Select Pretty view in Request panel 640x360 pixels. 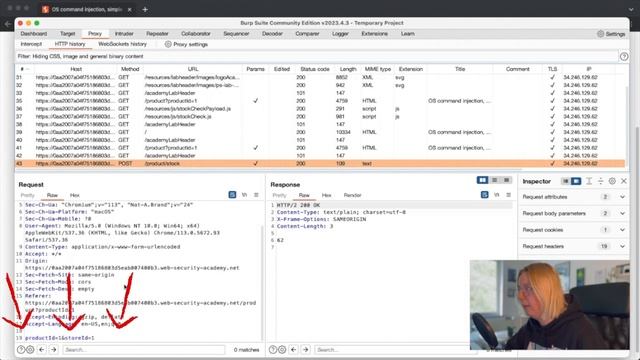[28, 195]
